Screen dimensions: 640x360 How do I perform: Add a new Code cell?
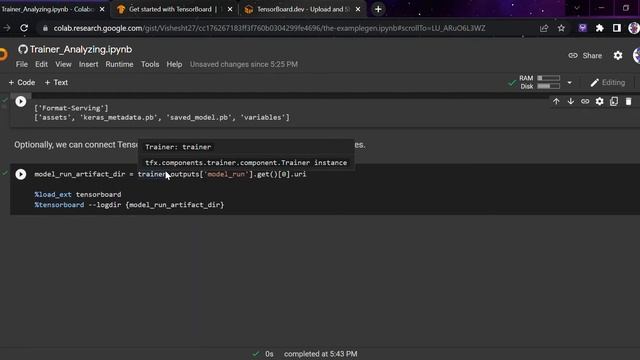pos(22,82)
